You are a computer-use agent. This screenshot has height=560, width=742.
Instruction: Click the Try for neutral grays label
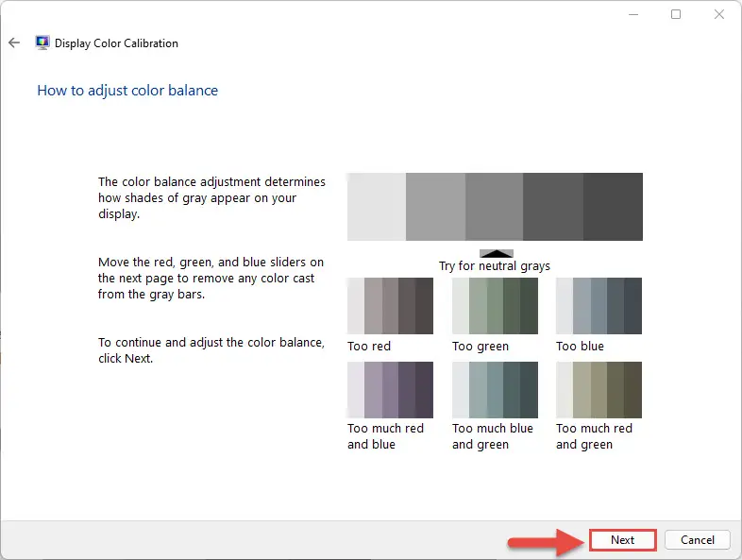point(494,266)
